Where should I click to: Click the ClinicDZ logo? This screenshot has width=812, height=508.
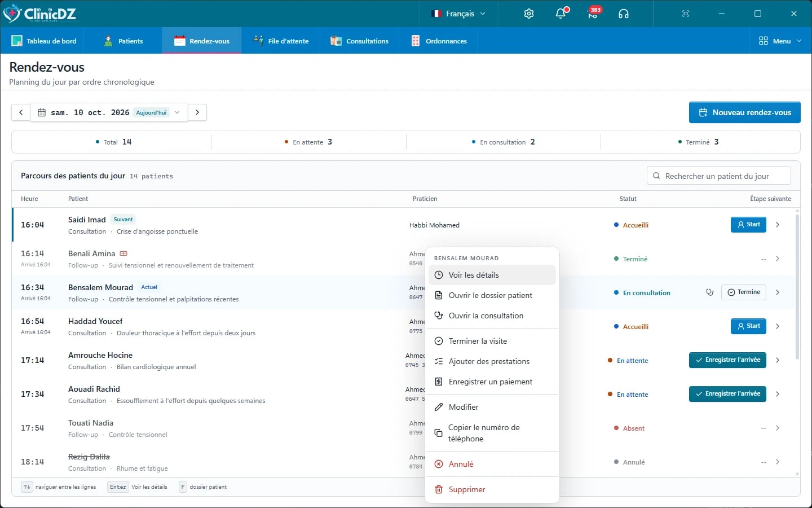[39, 14]
